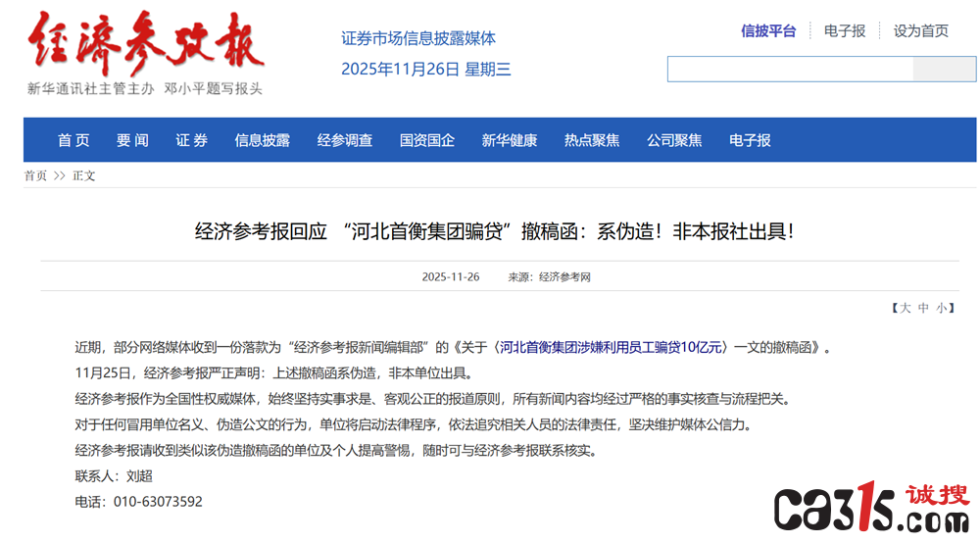The image size is (980, 543).
Task: Open 公司聚焦 navigation item
Action: point(674,140)
